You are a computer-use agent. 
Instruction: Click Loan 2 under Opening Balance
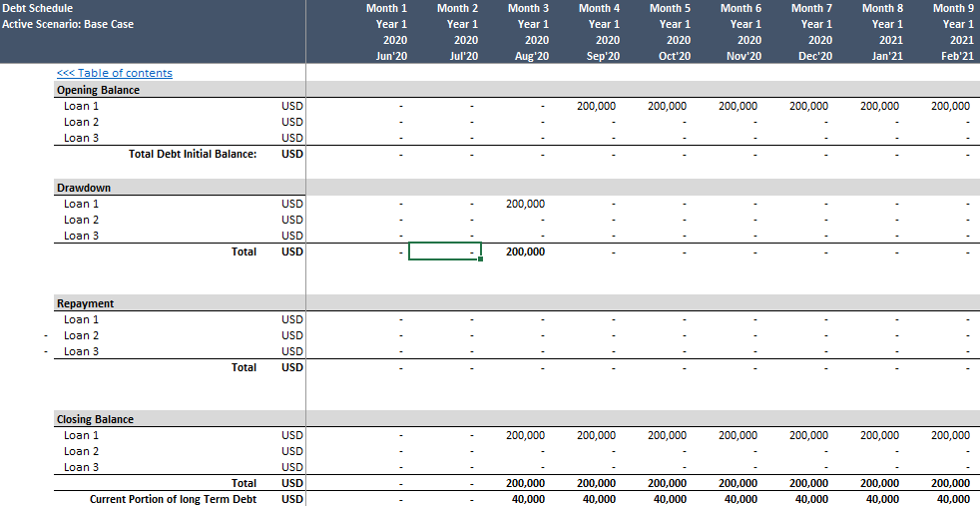pyautogui.click(x=81, y=122)
